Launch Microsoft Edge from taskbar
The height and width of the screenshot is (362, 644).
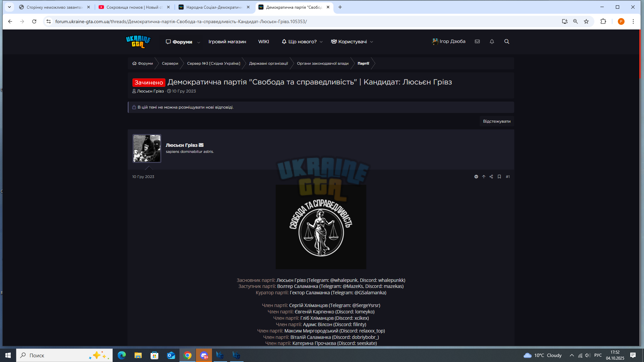122,355
